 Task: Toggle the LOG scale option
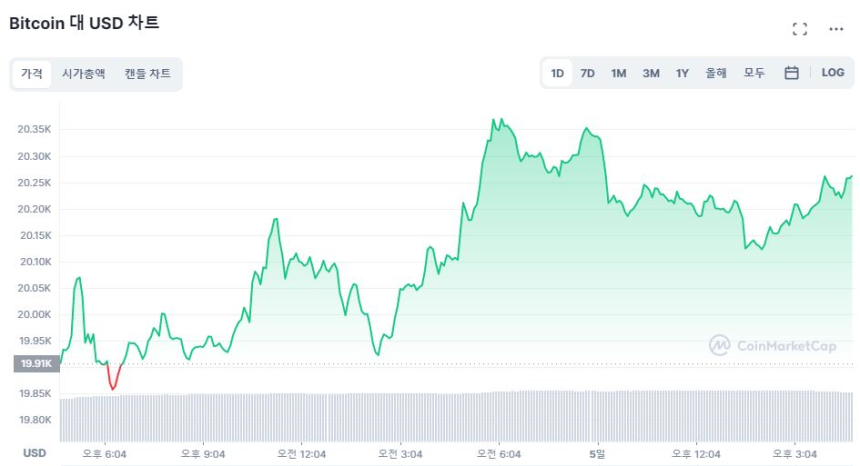pos(833,73)
